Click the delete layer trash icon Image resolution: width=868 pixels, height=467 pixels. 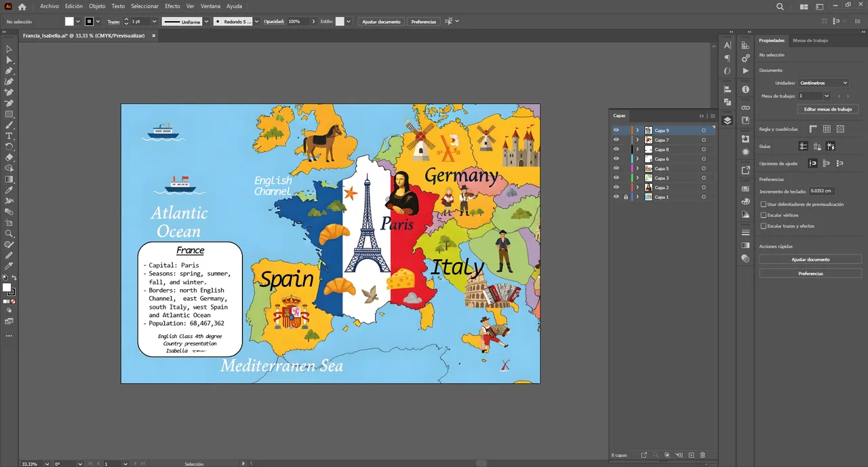point(703,455)
